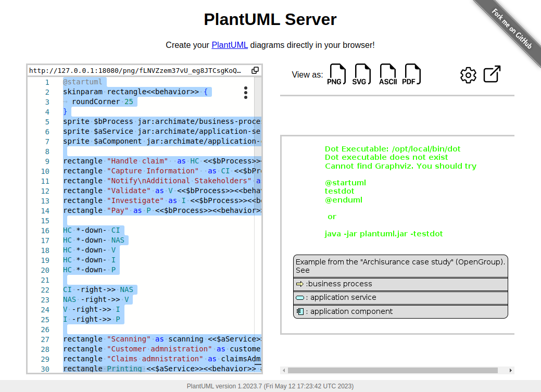Select the SVG view format icon

[x=362, y=74]
